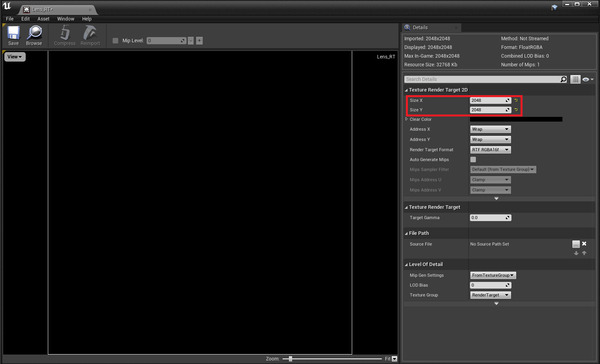Open the property matrix grid icon
Screen dimensions: 600x364
tap(575, 79)
